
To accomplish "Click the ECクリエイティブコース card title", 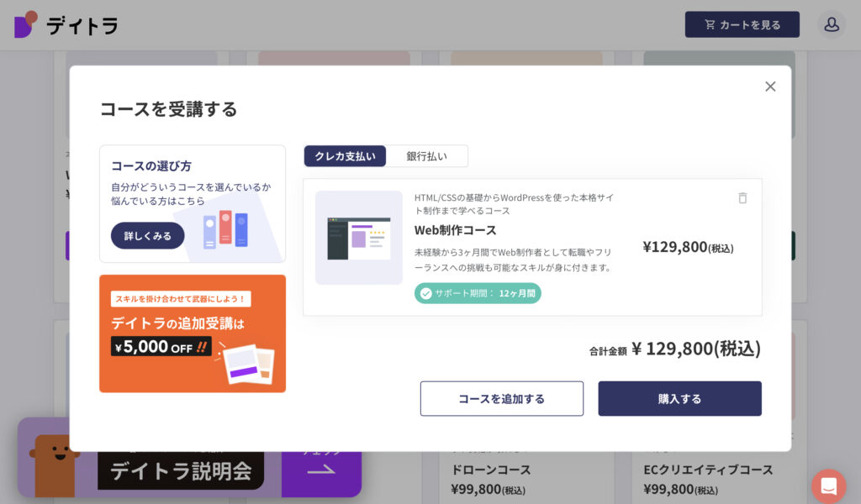I will click(708, 470).
